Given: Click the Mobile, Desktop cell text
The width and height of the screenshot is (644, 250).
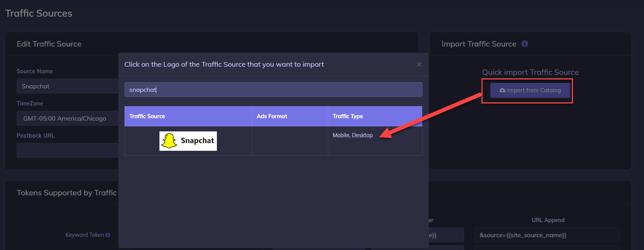Looking at the screenshot, I should coord(353,135).
